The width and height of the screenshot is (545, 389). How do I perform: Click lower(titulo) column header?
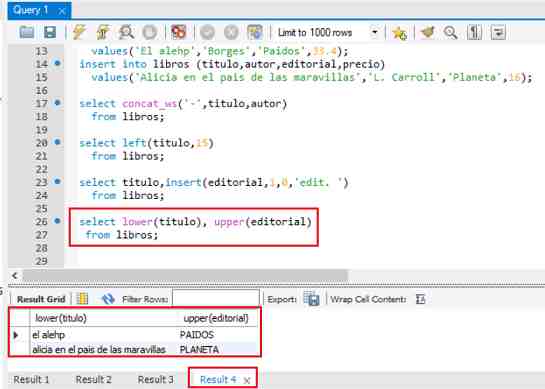[103, 318]
